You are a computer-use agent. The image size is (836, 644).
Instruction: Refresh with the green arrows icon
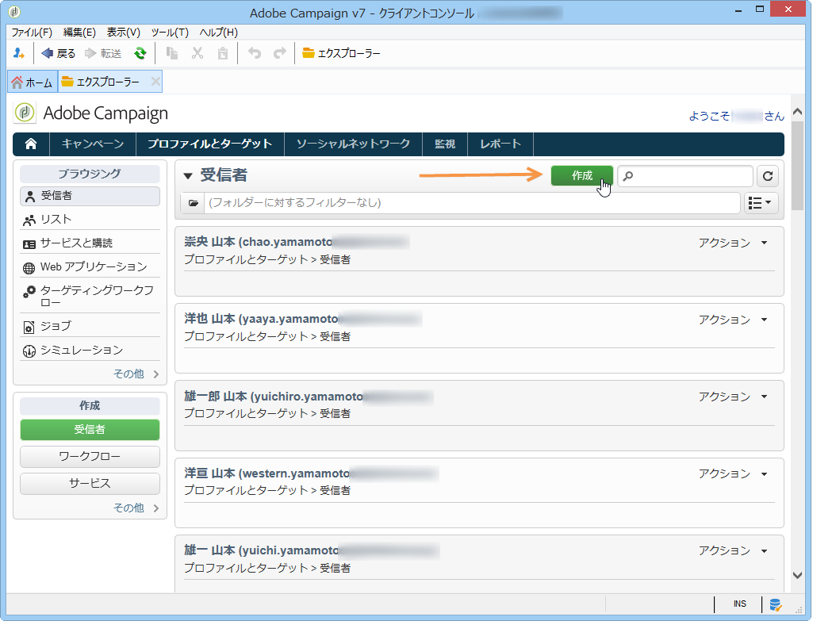pos(140,53)
